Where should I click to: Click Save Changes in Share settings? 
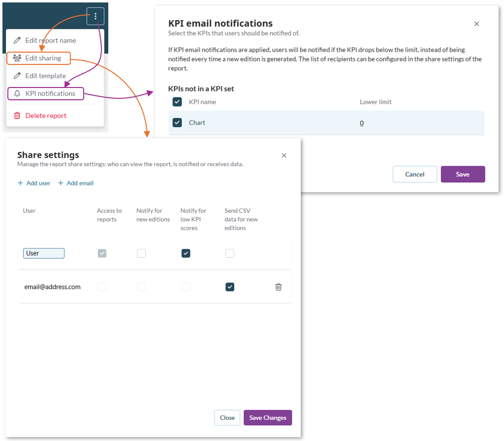tap(268, 417)
